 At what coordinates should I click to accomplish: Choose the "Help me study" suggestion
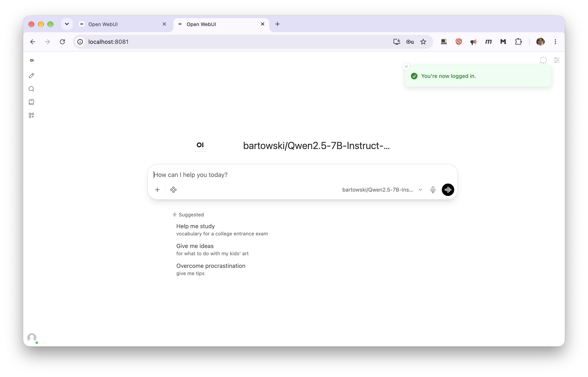[222, 230]
